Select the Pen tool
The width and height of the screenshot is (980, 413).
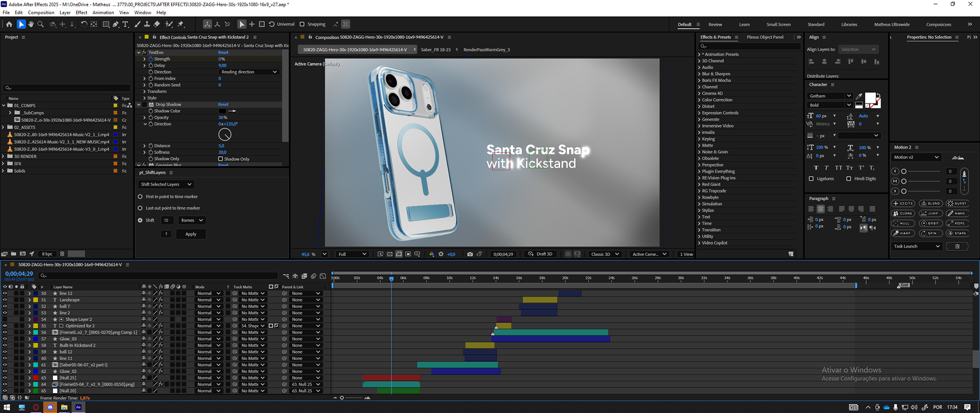click(116, 24)
